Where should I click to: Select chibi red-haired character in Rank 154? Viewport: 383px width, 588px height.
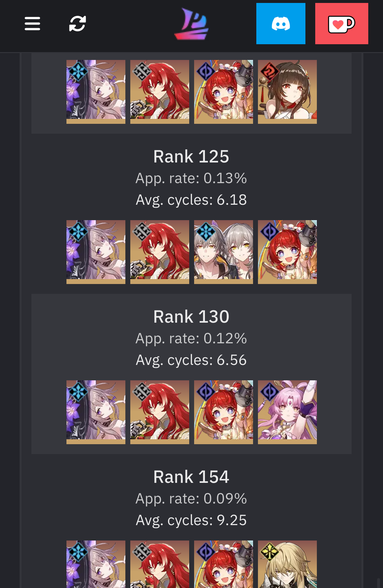[x=224, y=564]
